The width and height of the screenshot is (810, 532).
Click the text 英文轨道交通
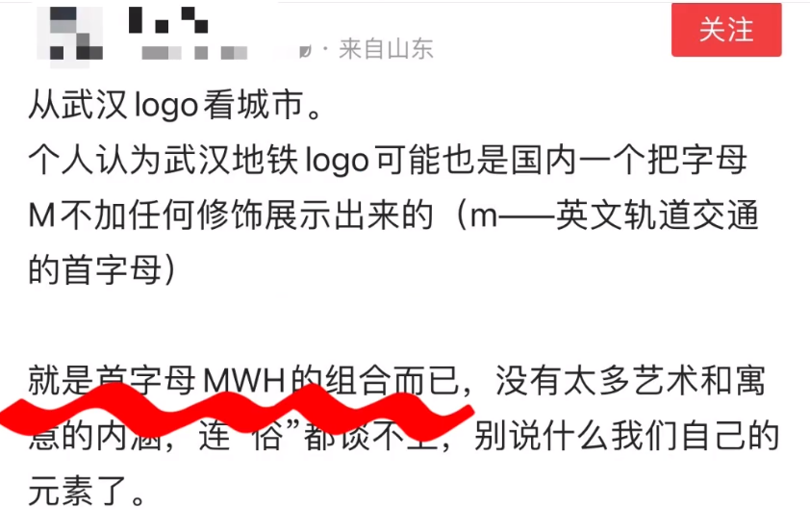tap(657, 215)
